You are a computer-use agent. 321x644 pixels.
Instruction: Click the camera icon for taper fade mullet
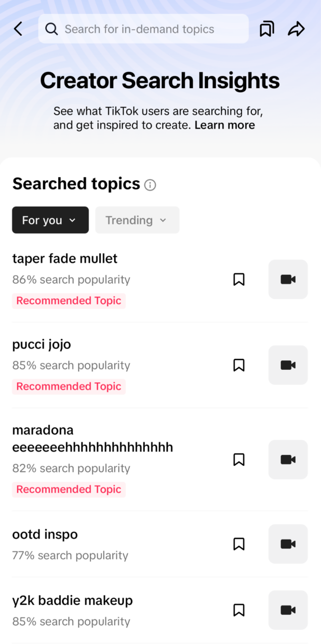(288, 279)
